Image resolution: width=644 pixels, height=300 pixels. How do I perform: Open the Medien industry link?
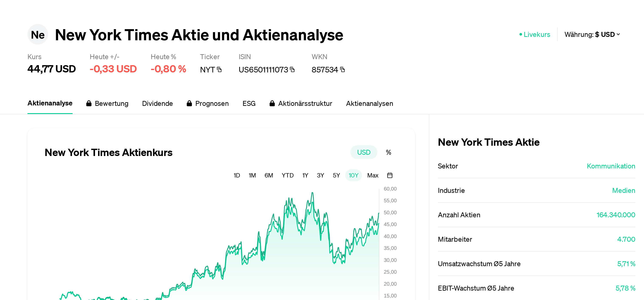pos(624,190)
